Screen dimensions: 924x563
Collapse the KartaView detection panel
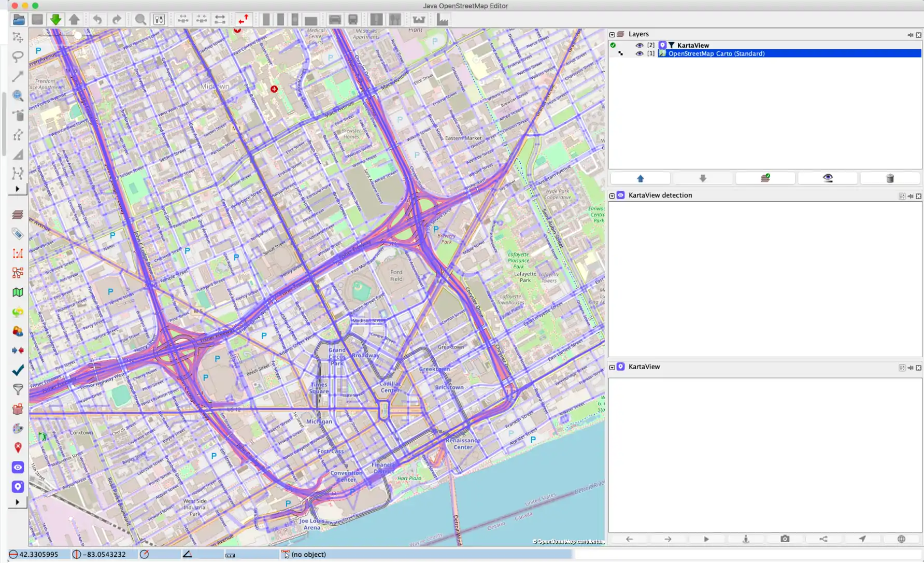612,195
